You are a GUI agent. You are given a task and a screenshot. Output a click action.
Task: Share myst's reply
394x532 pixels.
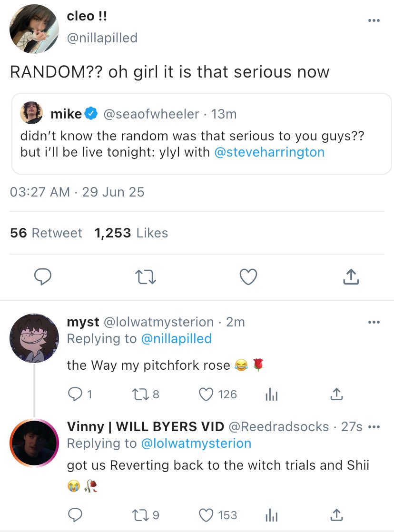336,394
